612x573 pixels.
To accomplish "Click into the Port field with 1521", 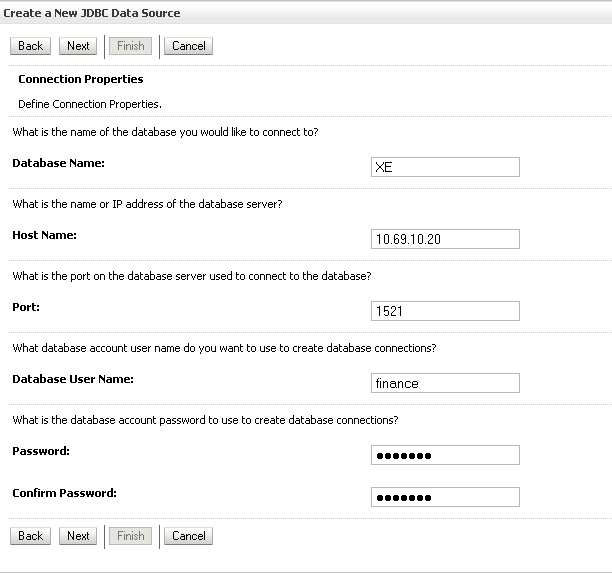I will coord(445,311).
